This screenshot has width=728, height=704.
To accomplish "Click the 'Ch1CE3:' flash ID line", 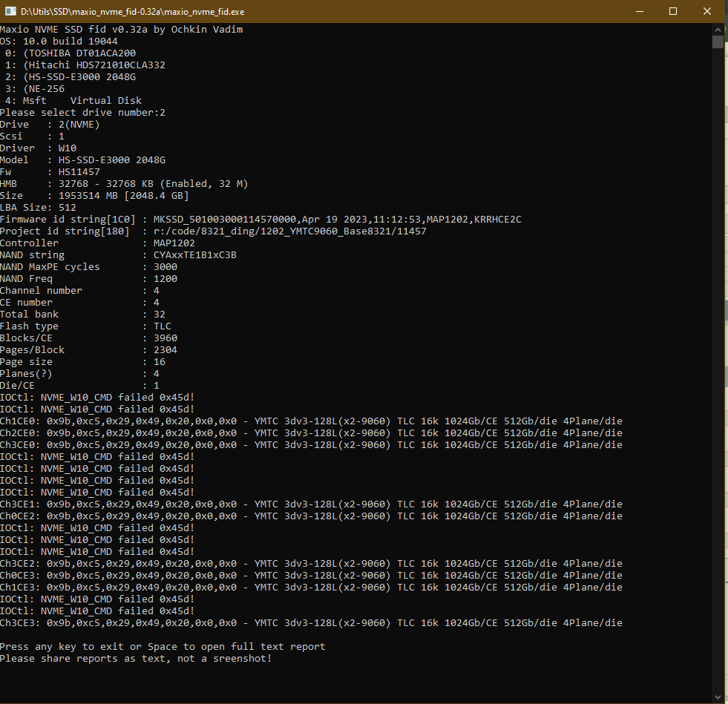I will click(311, 587).
